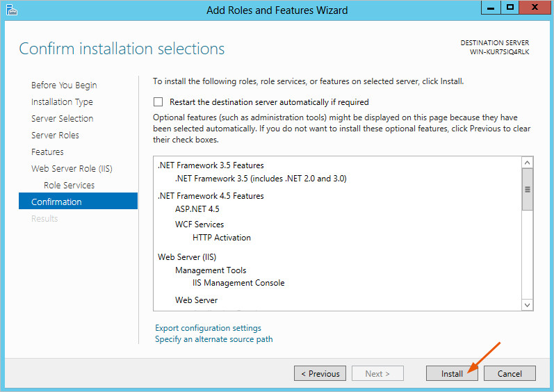Open Role Services sub-step
Image resolution: width=554 pixels, height=392 pixels.
(69, 185)
